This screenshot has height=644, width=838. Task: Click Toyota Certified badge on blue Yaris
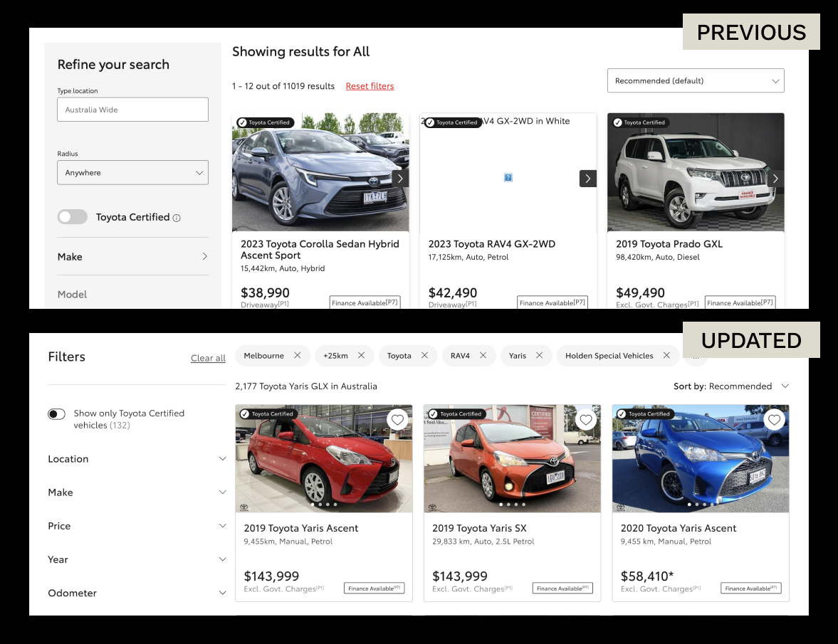click(645, 414)
